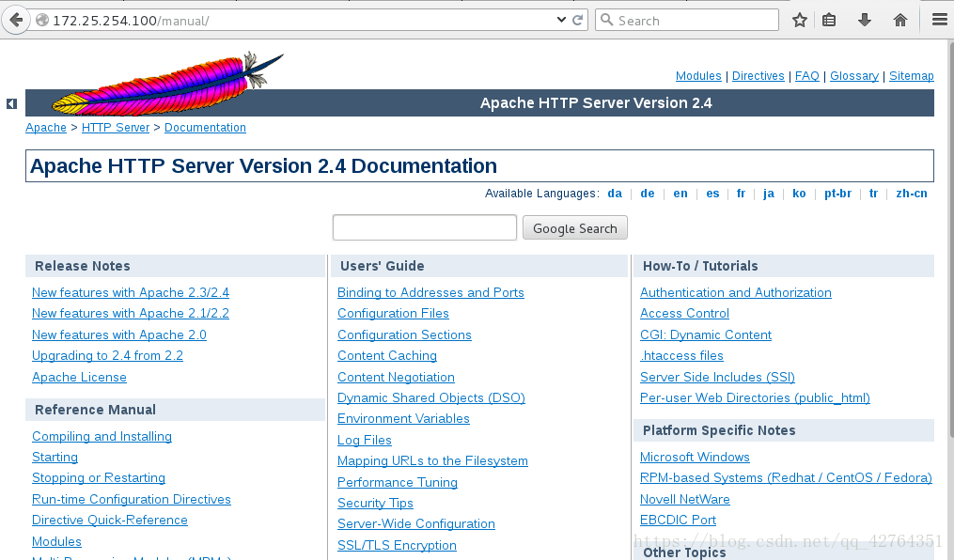Open the Sitemap top navigation link
Image resolution: width=954 pixels, height=560 pixels.
[x=912, y=76]
